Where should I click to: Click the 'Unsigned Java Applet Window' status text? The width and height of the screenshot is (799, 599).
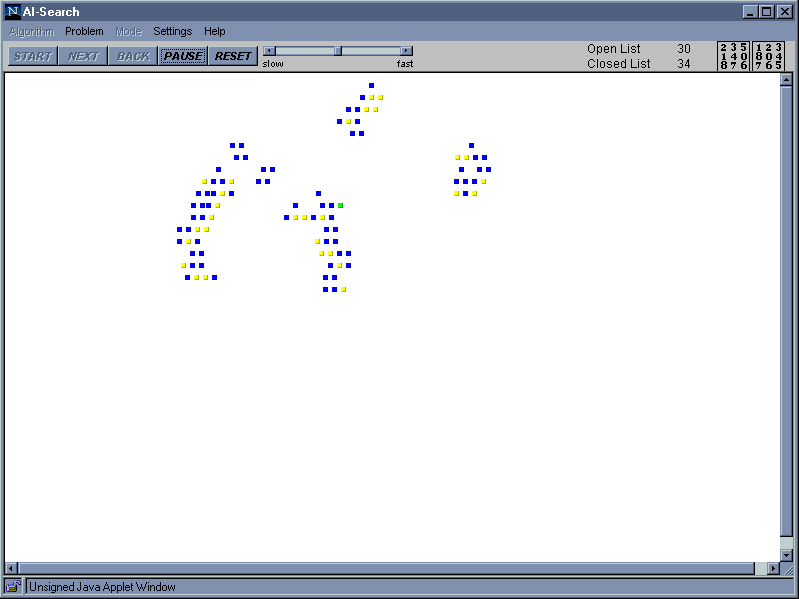(x=102, y=587)
